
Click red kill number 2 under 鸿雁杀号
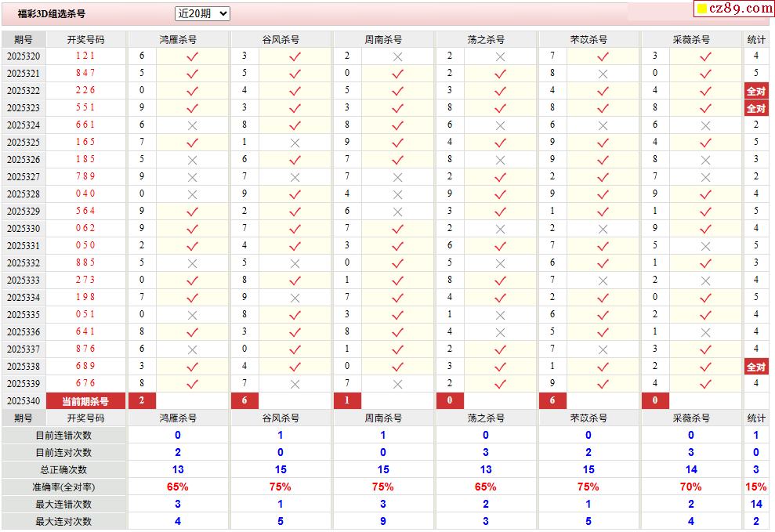142,401
